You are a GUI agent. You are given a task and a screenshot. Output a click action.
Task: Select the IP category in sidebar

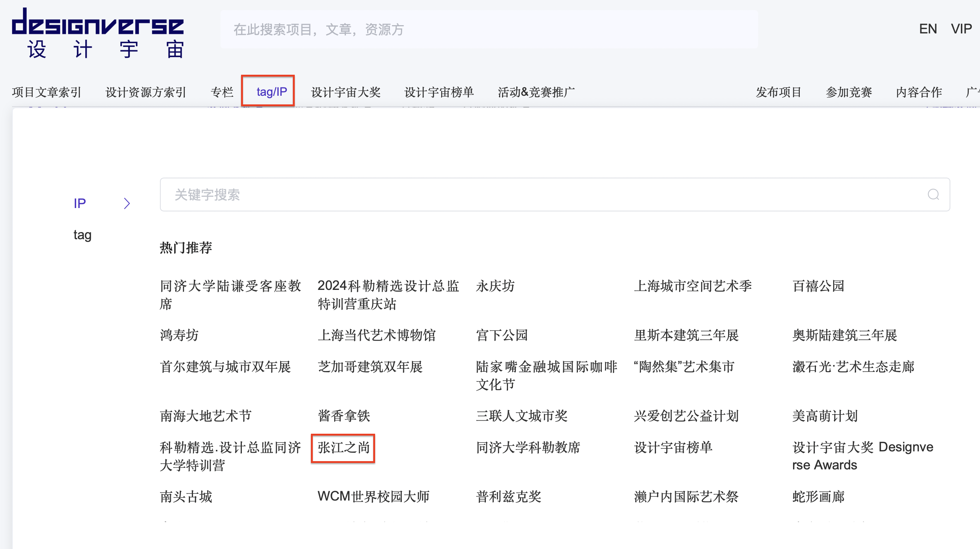click(x=80, y=204)
